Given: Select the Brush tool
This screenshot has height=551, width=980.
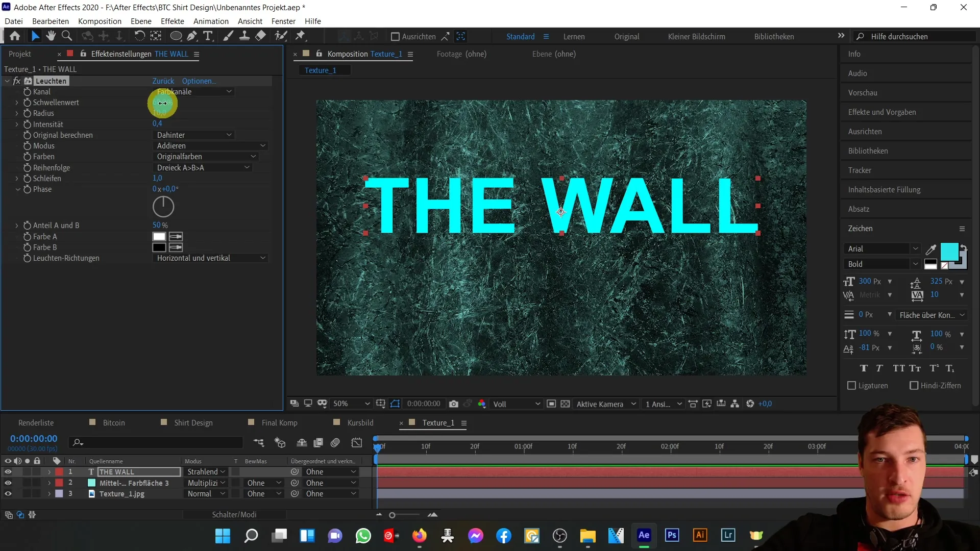Looking at the screenshot, I should (228, 36).
